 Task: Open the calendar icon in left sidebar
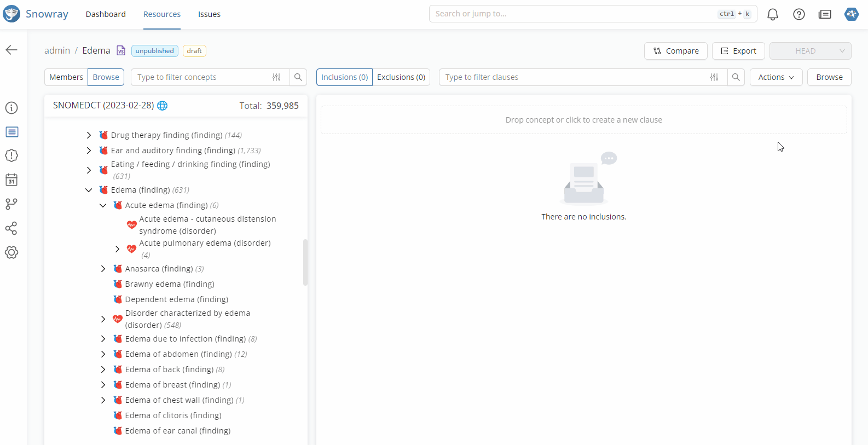pos(11,180)
